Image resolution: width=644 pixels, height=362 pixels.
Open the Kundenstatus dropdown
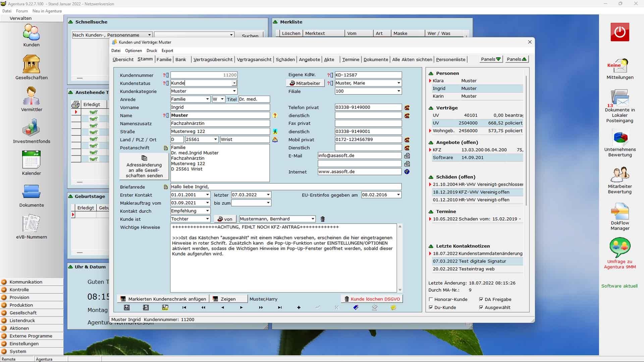pos(234,83)
